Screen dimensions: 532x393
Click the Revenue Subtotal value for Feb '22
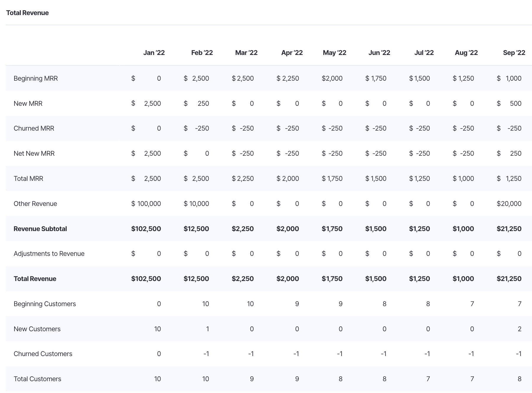click(196, 229)
